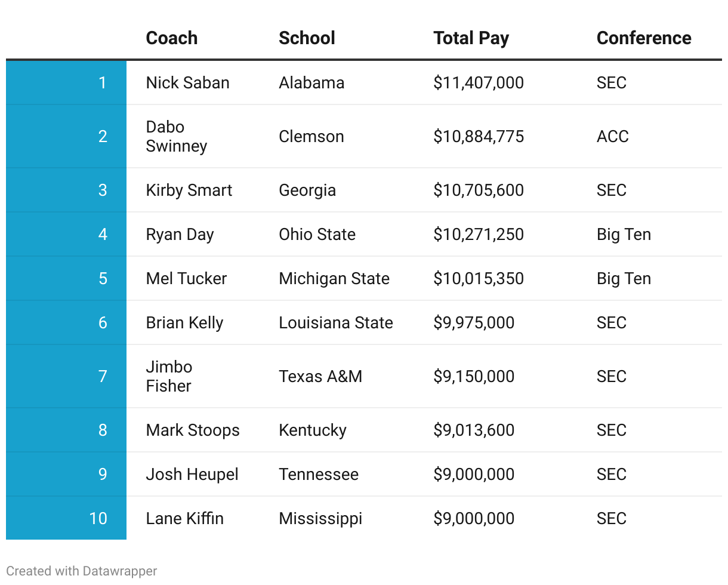The width and height of the screenshot is (728, 585).
Task: Select the $11,407,000 pay value
Action: (x=479, y=82)
